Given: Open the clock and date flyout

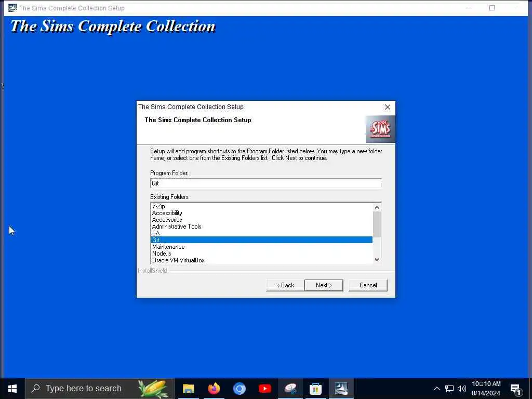Looking at the screenshot, I should [x=486, y=389].
